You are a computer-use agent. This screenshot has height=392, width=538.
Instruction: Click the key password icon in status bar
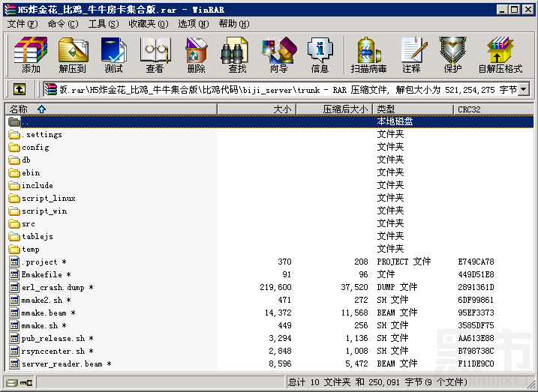click(26, 382)
